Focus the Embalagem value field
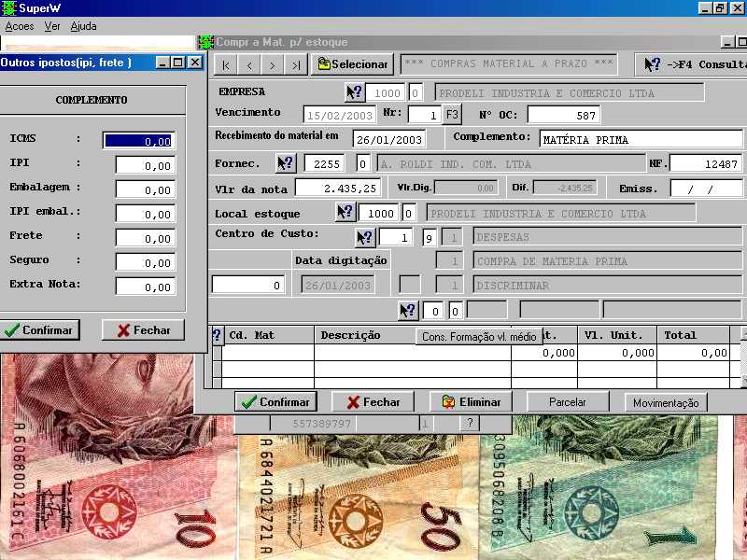 tap(146, 190)
